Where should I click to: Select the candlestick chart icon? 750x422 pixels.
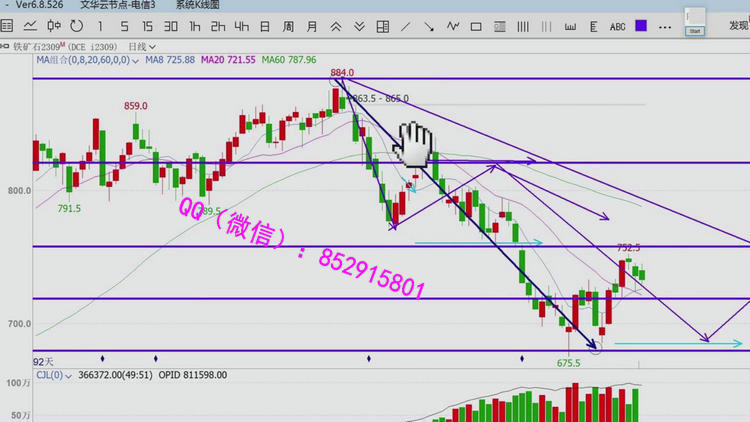(53, 26)
